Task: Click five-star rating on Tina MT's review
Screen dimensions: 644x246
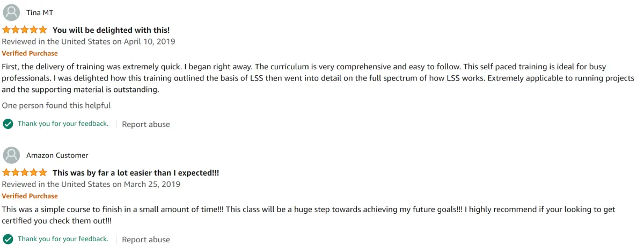Action: (25, 30)
